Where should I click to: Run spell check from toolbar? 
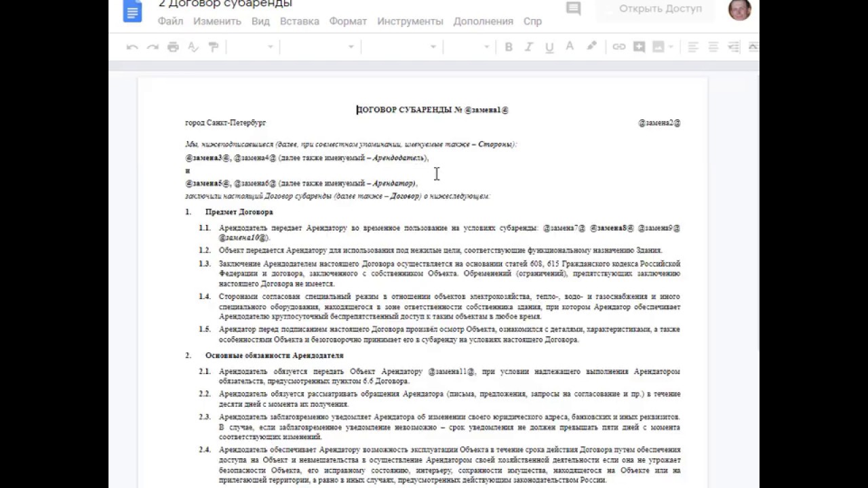click(193, 47)
